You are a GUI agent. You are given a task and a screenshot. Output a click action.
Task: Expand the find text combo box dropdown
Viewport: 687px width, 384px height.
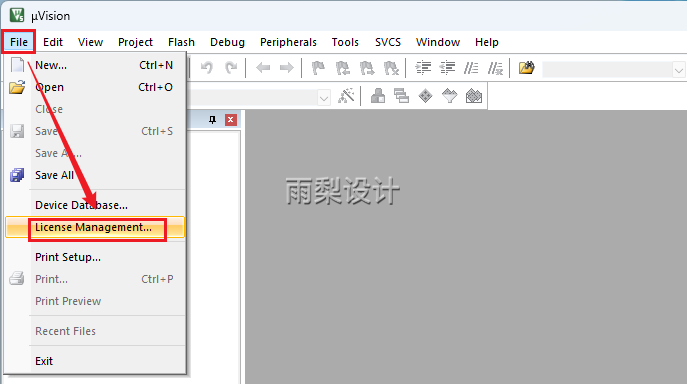pos(679,70)
